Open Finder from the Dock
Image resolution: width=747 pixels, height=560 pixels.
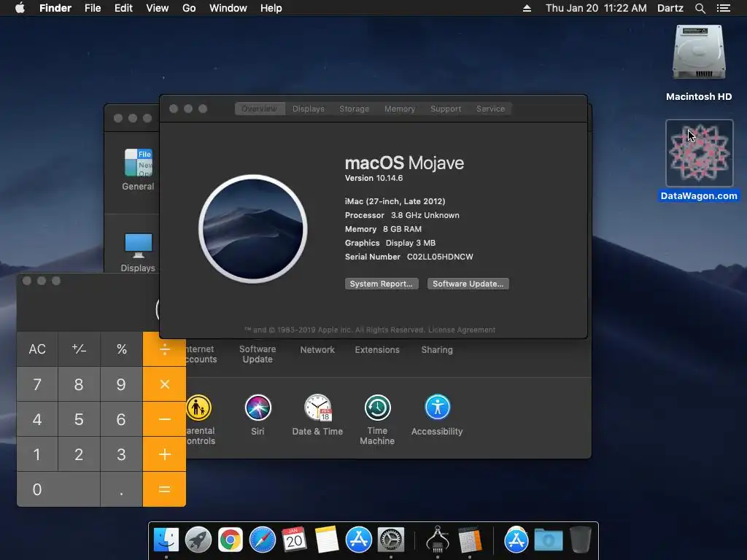point(166,540)
